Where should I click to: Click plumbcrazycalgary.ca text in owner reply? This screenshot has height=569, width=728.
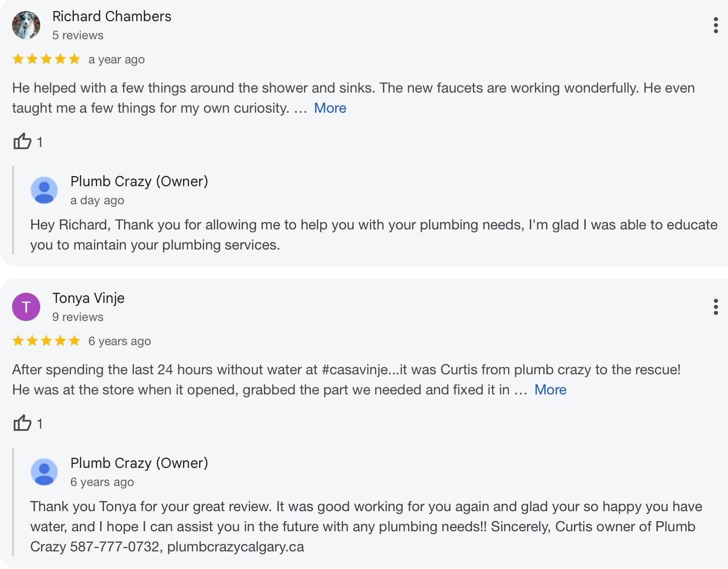click(235, 547)
